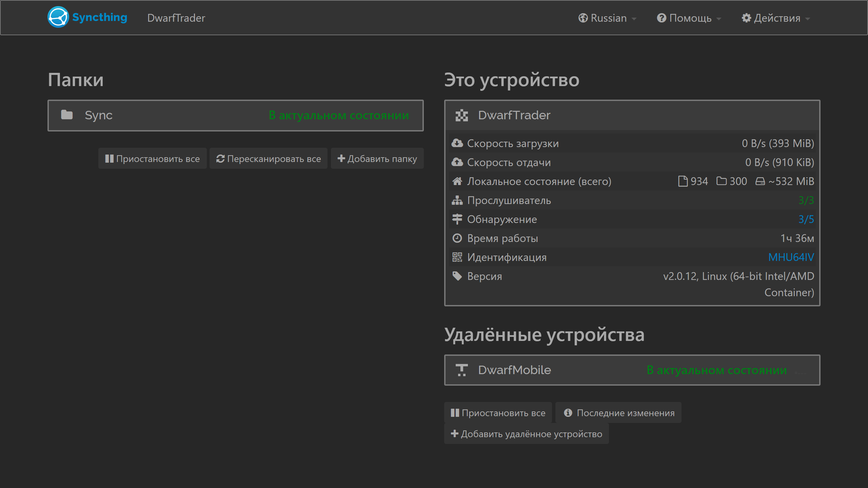Click Пересканировать все

[268, 158]
